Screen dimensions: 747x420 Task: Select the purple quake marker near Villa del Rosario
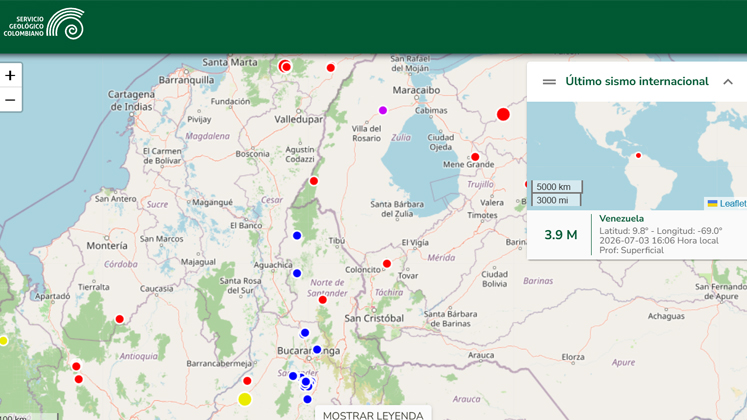pos(383,110)
